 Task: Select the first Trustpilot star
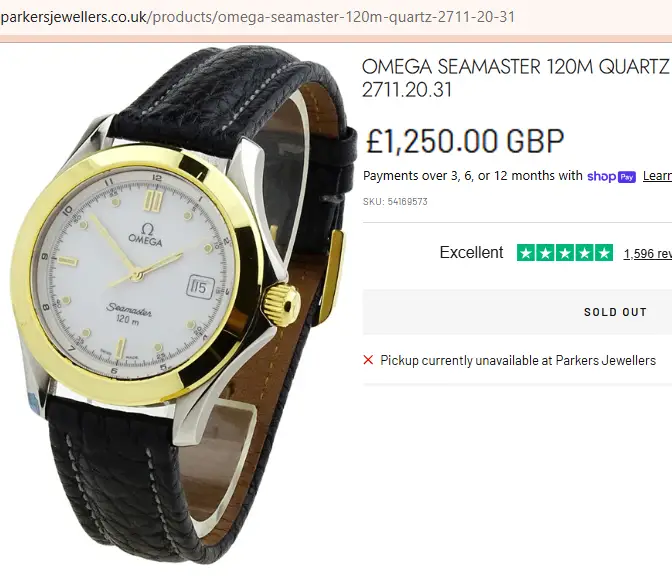point(526,253)
